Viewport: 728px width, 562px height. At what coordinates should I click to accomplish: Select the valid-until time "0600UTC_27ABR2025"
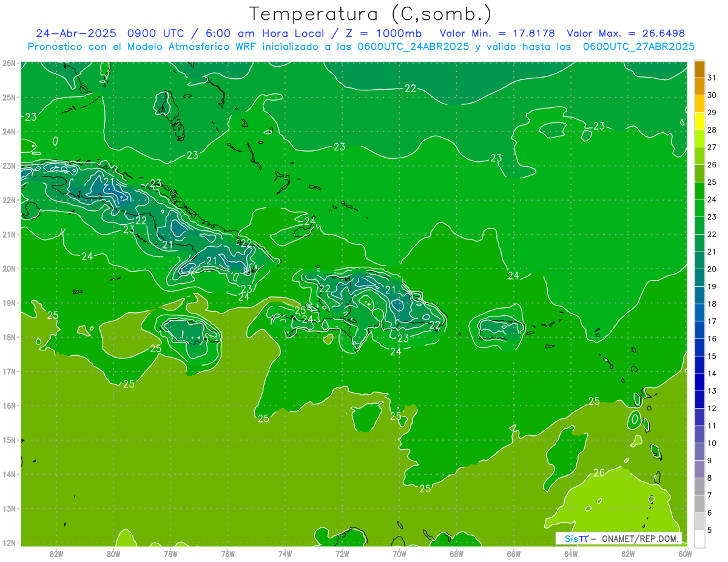[638, 46]
